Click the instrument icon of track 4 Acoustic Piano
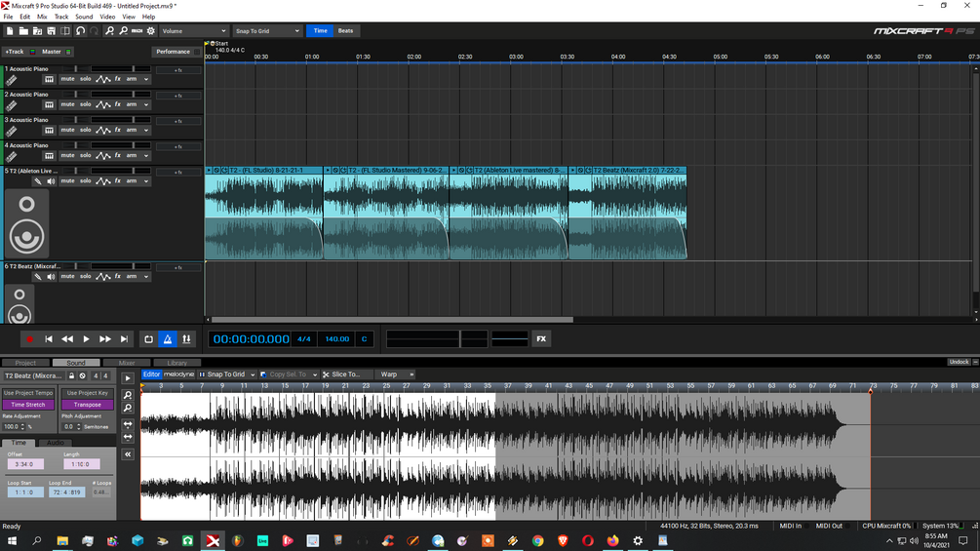The image size is (980, 551). coord(12,156)
